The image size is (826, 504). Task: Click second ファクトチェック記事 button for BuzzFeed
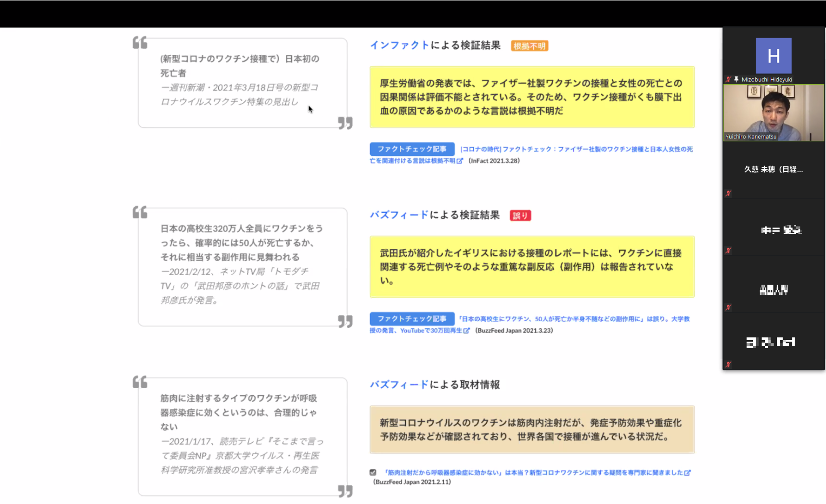click(x=412, y=319)
